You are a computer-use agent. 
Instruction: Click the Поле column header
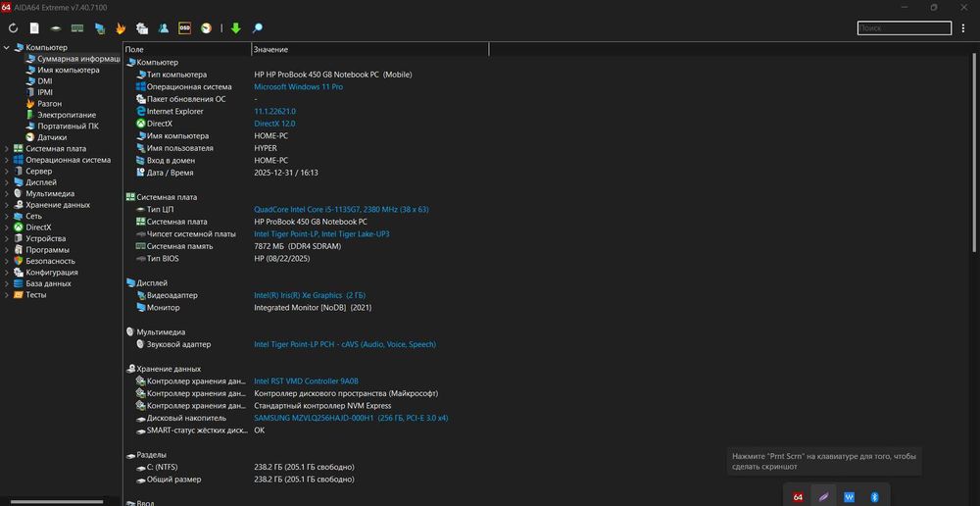click(134, 49)
